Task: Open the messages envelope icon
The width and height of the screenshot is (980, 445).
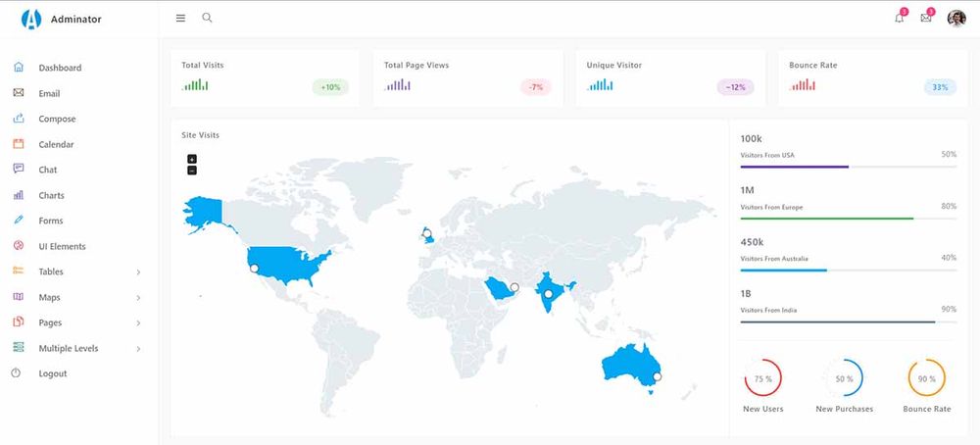Action: (926, 18)
